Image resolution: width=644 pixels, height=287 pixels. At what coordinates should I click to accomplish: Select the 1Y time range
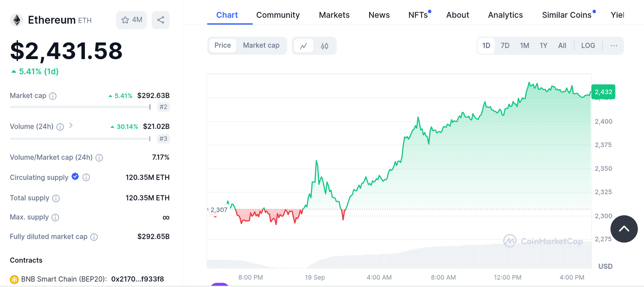coord(543,46)
